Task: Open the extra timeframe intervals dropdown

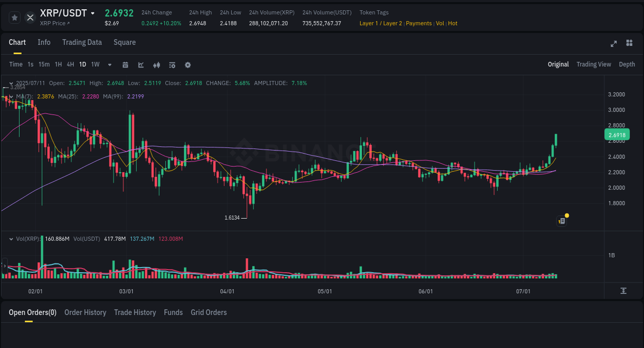Action: (x=109, y=64)
